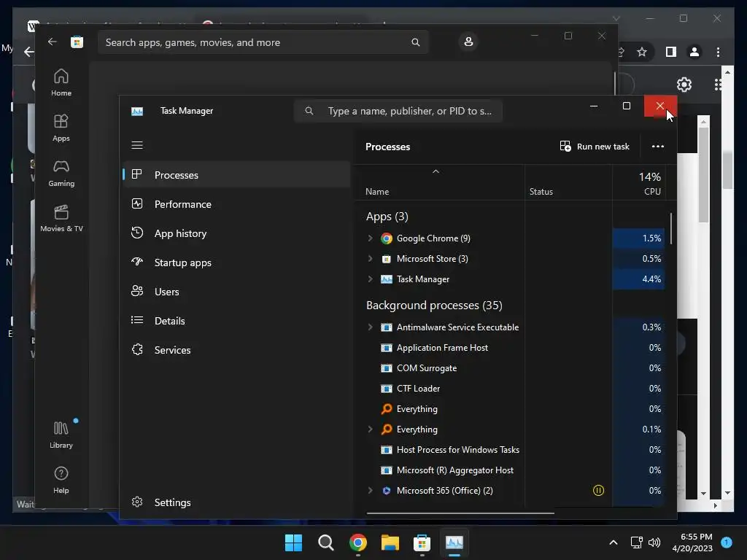Open Gaming section in Microsoft Store
The width and height of the screenshot is (747, 560).
point(61,174)
